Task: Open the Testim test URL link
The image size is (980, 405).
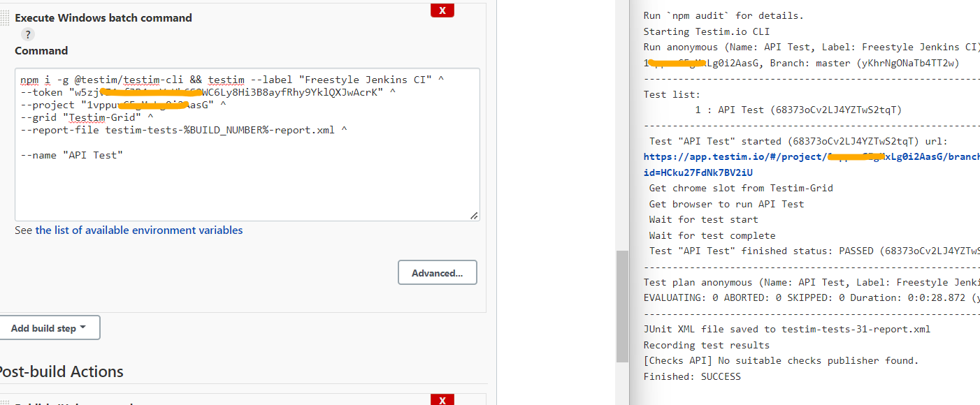Action: tap(812, 157)
